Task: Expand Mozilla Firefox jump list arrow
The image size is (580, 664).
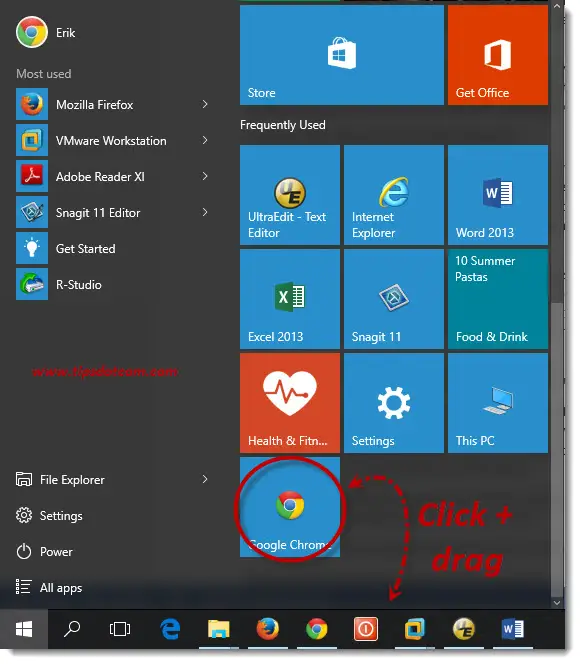Action: 205,104
